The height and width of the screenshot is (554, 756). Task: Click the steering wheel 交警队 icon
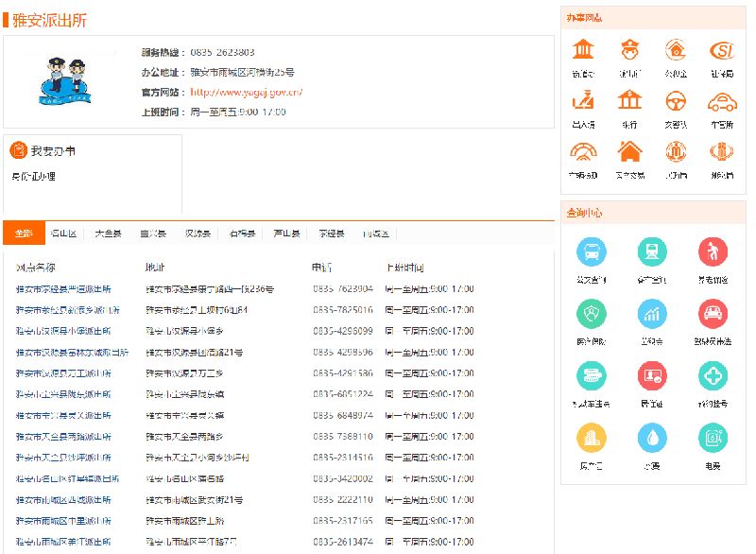pyautogui.click(x=676, y=100)
